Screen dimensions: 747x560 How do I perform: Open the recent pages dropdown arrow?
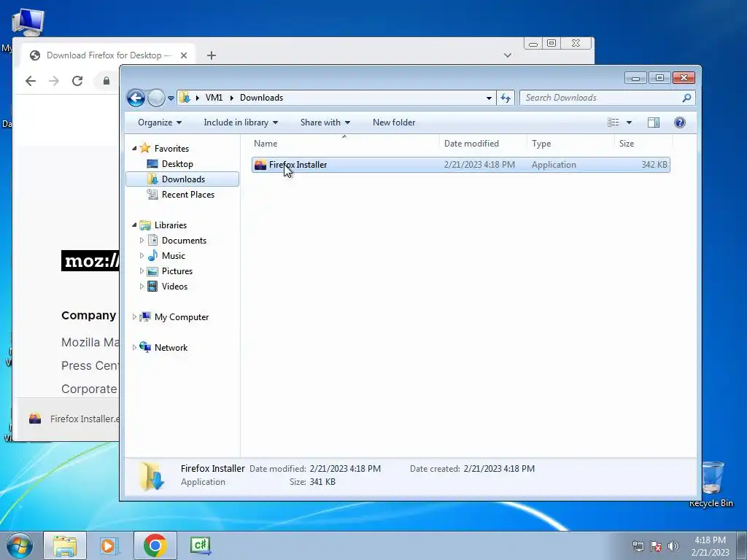(x=171, y=98)
